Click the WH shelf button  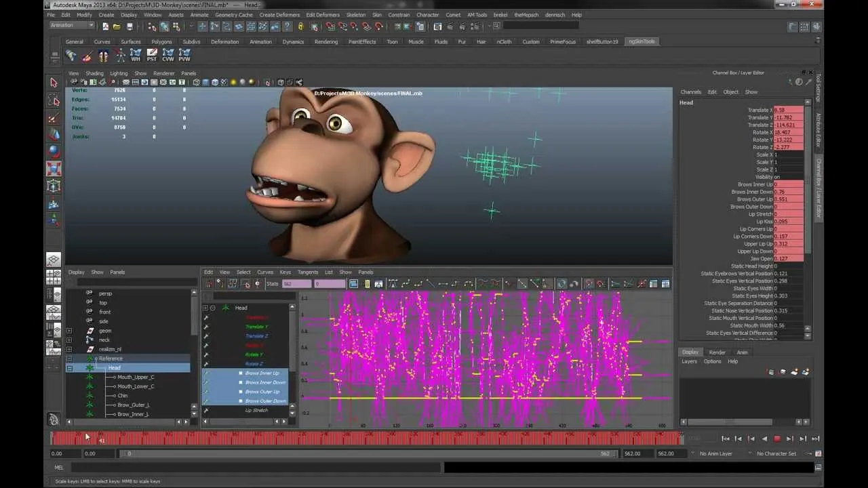click(136, 55)
